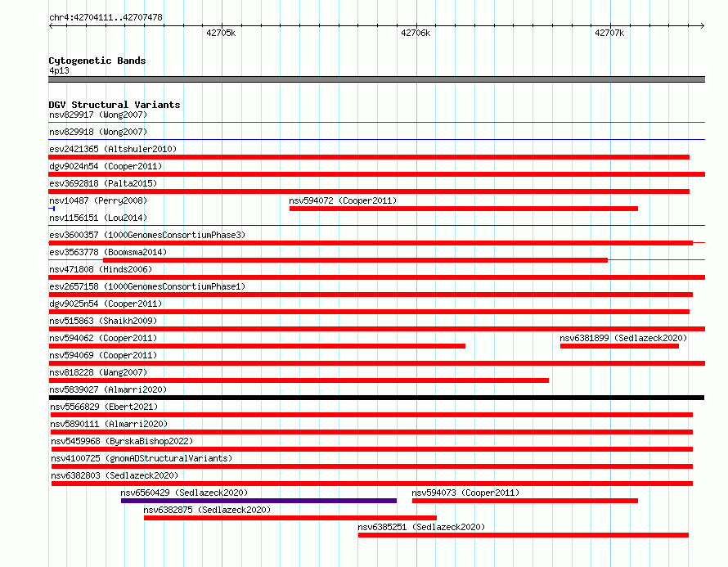Image resolution: width=728 pixels, height=567 pixels.
Task: Click the nsv829917 (Wong2007) variant label
Action: tap(98, 115)
